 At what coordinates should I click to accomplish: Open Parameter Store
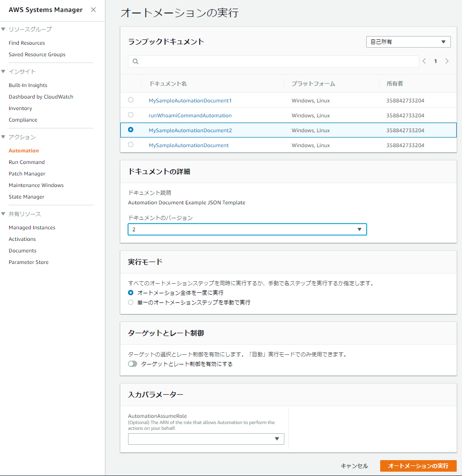(x=28, y=263)
